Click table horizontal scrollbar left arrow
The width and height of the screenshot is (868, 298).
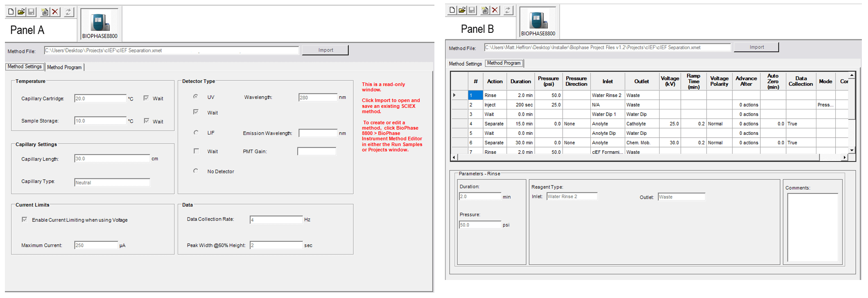[x=454, y=157]
